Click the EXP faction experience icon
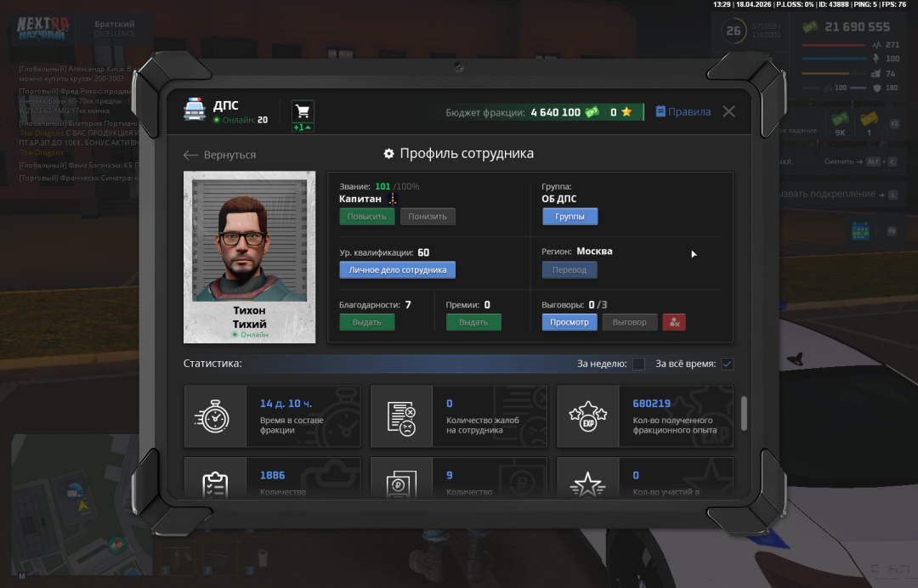Viewport: 918px width, 588px height. coord(587,416)
